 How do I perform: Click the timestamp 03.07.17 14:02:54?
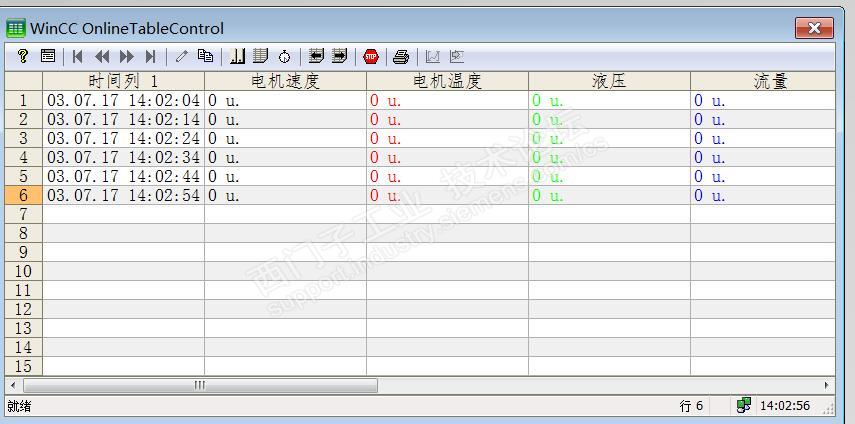[123, 195]
